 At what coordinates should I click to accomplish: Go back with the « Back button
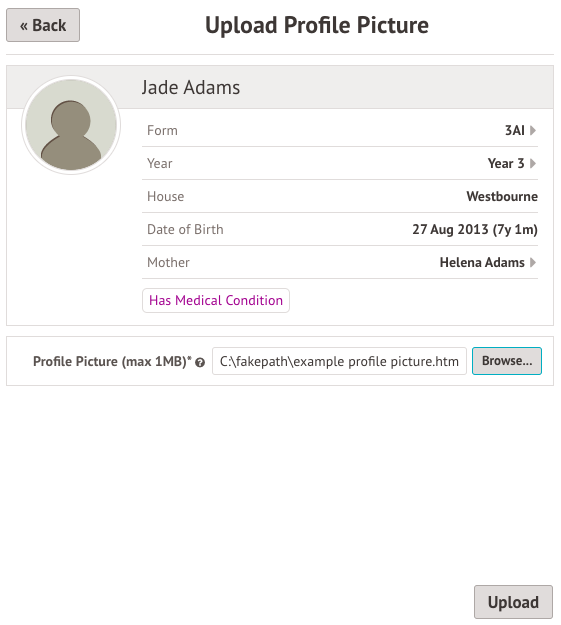click(43, 25)
